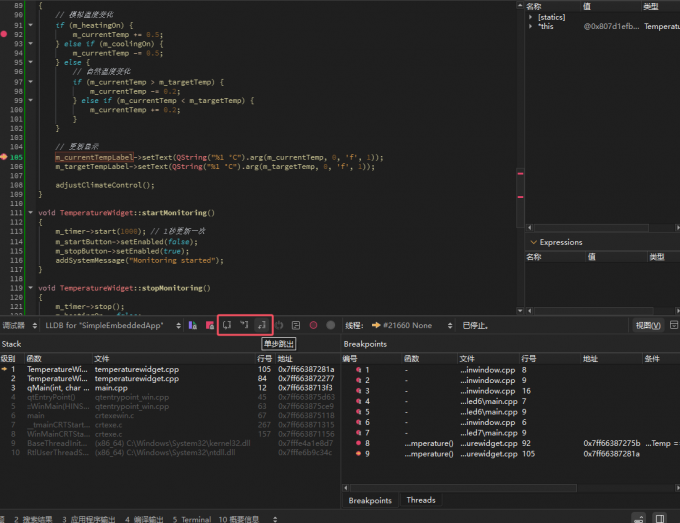The image size is (680, 523).
Task: Click the continue debugging icon in toolbar
Action: (192, 325)
